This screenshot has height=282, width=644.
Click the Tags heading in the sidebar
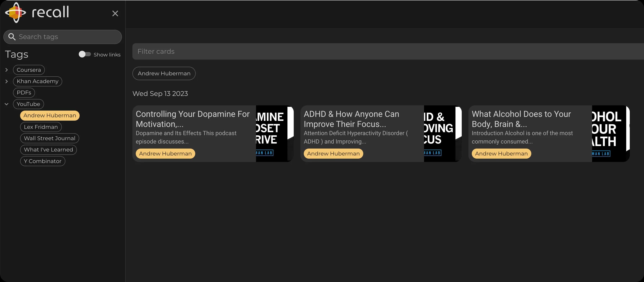[x=17, y=54]
